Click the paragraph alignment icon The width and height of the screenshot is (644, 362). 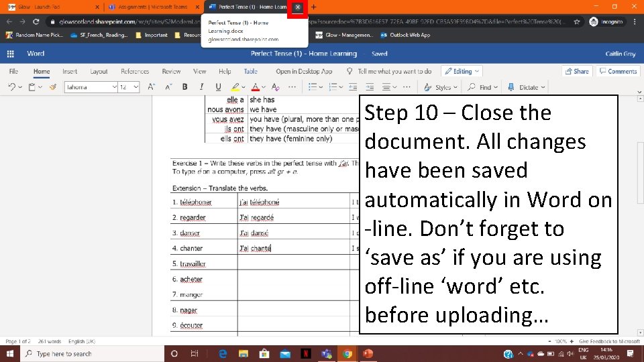[386, 87]
